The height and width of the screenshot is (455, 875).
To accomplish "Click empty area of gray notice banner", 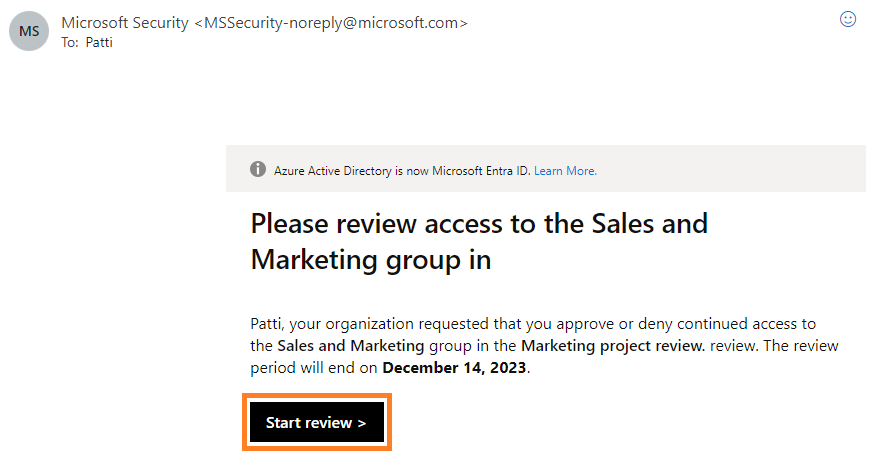I will click(x=725, y=169).
